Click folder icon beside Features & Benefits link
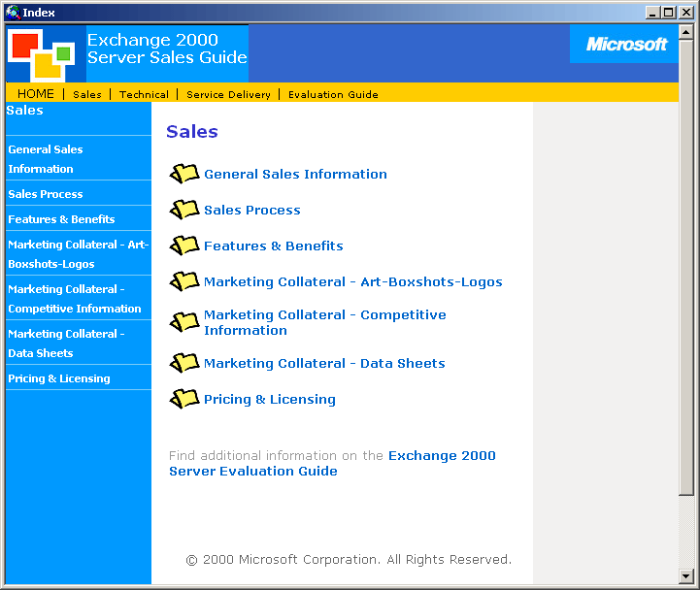Screen dimensions: 700x590 pyautogui.click(x=184, y=246)
